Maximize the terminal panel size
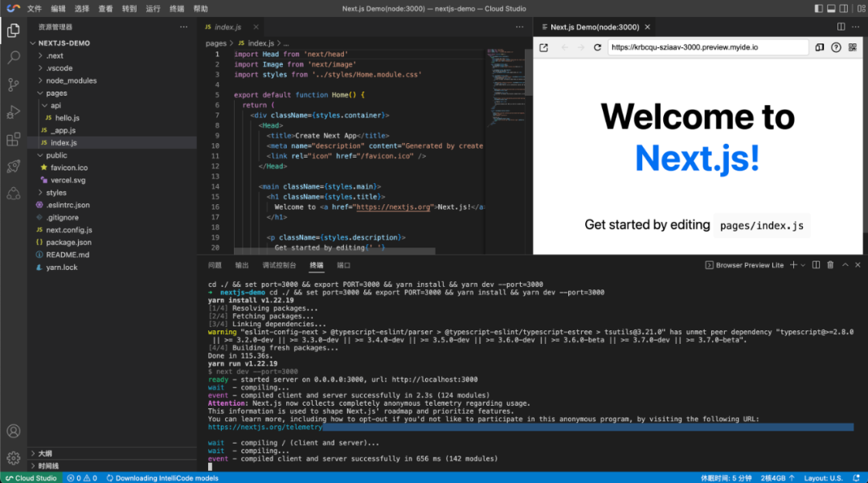 (x=845, y=265)
